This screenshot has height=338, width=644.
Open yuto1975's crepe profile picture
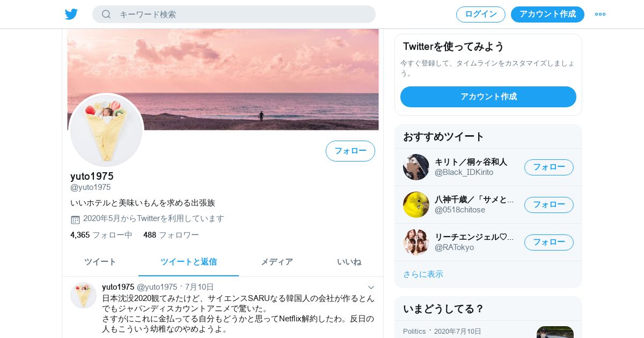coord(106,130)
